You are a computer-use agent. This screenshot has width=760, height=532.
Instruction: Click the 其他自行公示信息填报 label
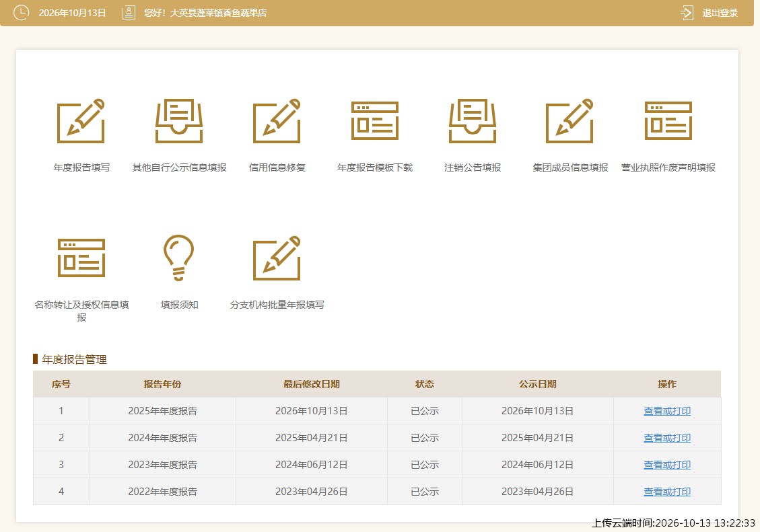tap(179, 167)
